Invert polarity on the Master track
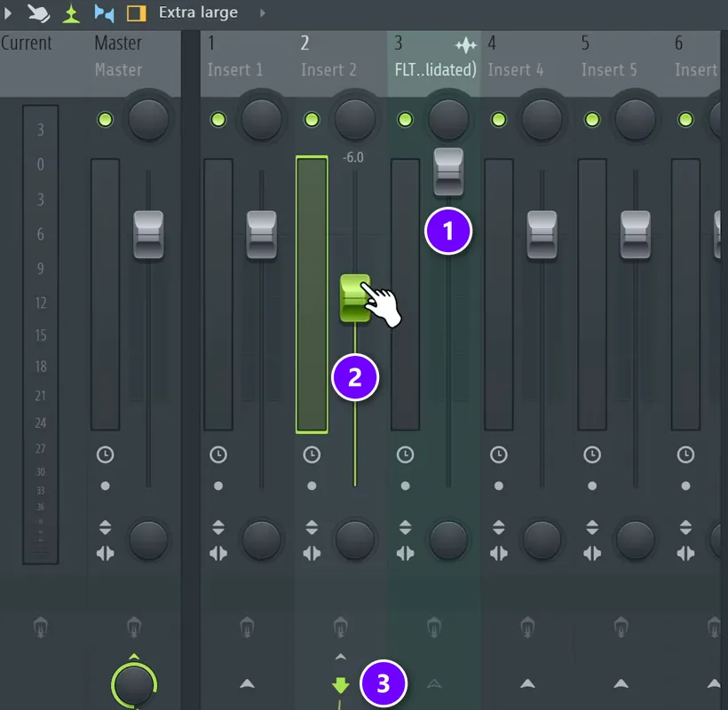728x710 pixels. (105, 528)
